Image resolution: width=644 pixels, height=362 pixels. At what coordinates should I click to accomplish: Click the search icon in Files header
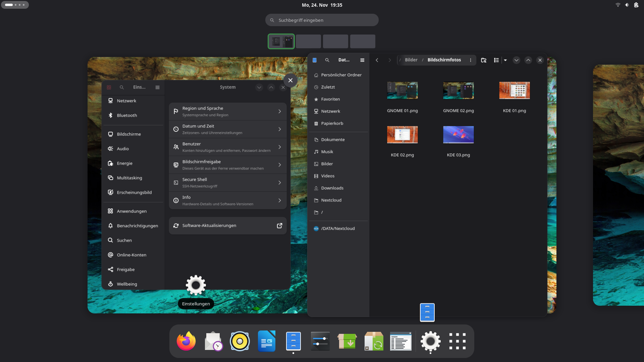327,60
